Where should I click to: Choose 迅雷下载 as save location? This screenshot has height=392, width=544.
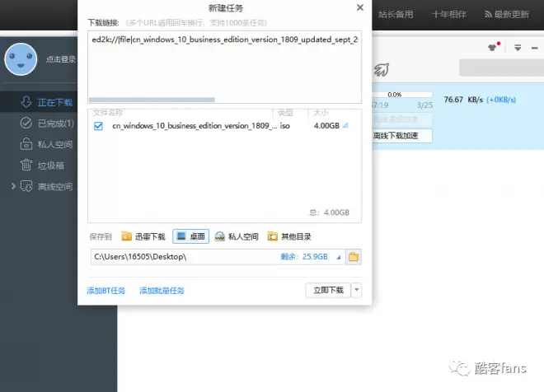[143, 236]
